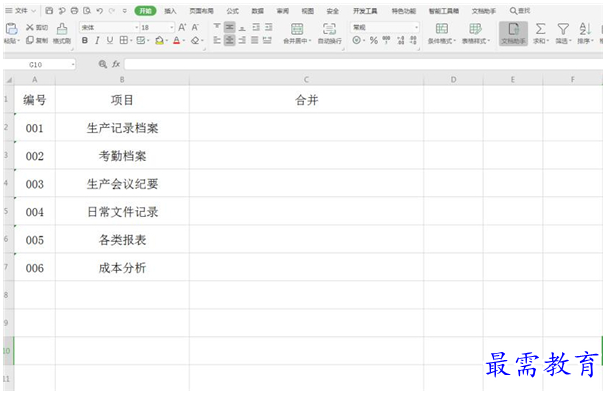Decrease font size with the A- icon

[195, 27]
